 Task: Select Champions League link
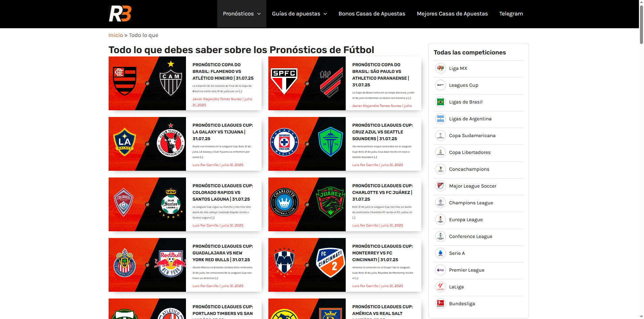471,203
